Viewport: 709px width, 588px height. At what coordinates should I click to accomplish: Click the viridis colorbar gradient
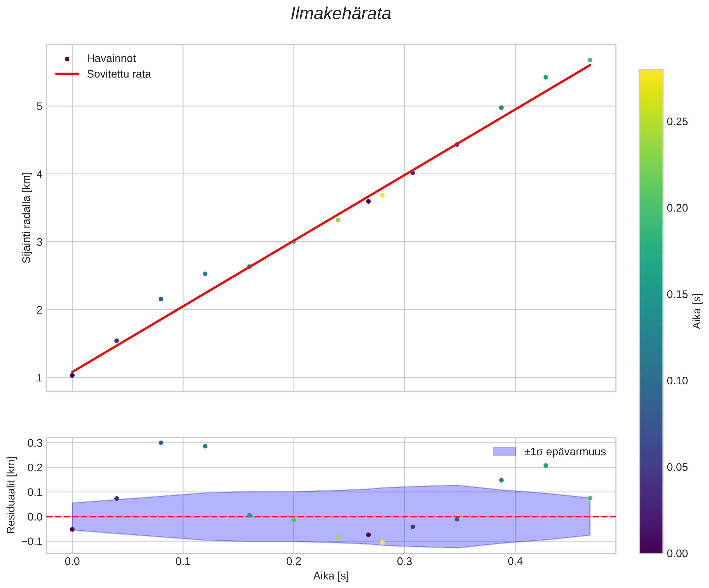(651, 304)
